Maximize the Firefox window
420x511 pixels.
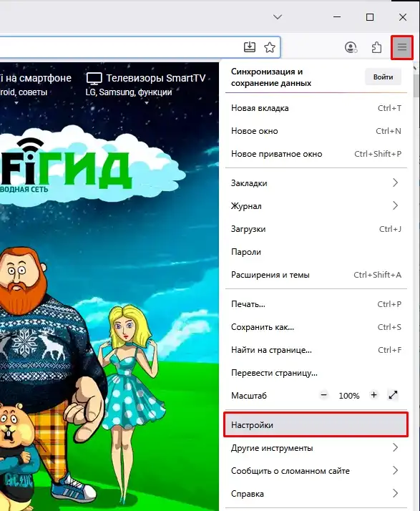click(370, 16)
